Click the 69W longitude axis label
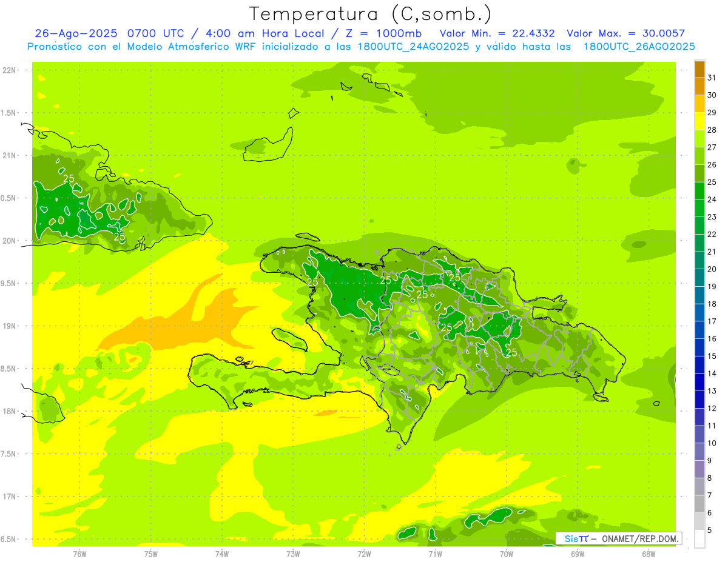Image resolution: width=728 pixels, height=562 pixels. point(578,554)
